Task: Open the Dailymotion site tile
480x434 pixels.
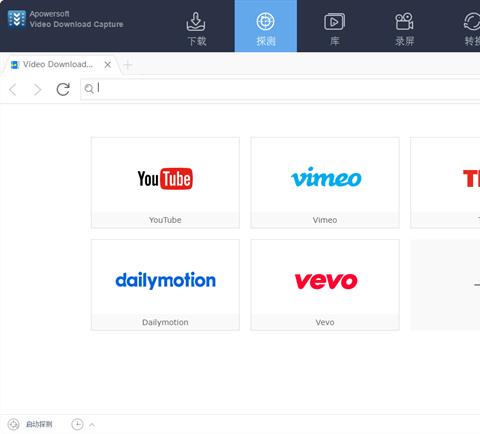Action: click(x=165, y=285)
